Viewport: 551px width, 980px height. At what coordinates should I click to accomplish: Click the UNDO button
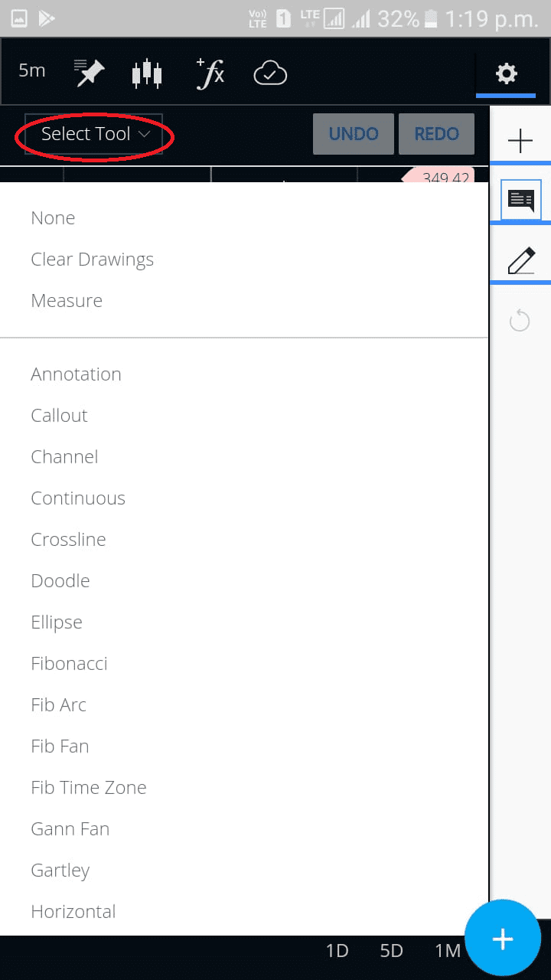[353, 133]
